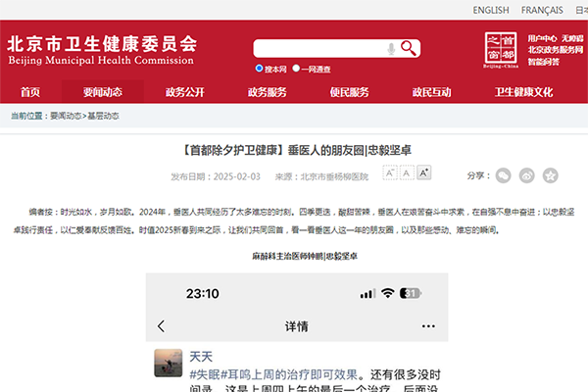Click the 基层动态 breadcrumb link
Viewport: 588px width, 392px height.
[103, 116]
